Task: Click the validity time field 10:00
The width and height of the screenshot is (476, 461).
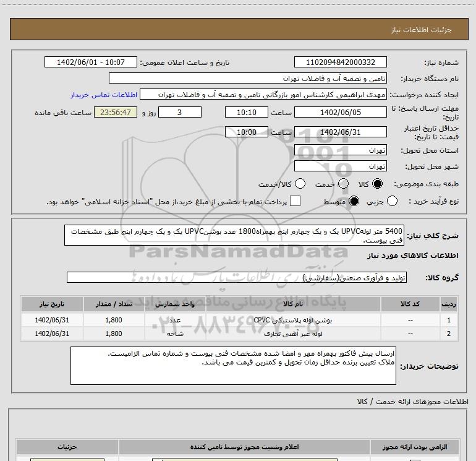Action: [247, 132]
